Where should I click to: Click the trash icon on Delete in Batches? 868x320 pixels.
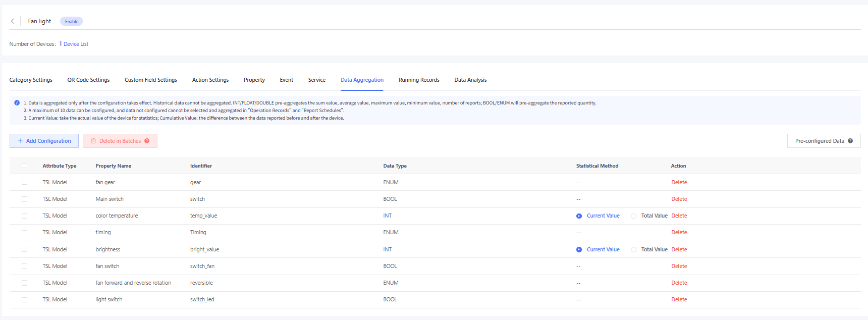(x=93, y=141)
